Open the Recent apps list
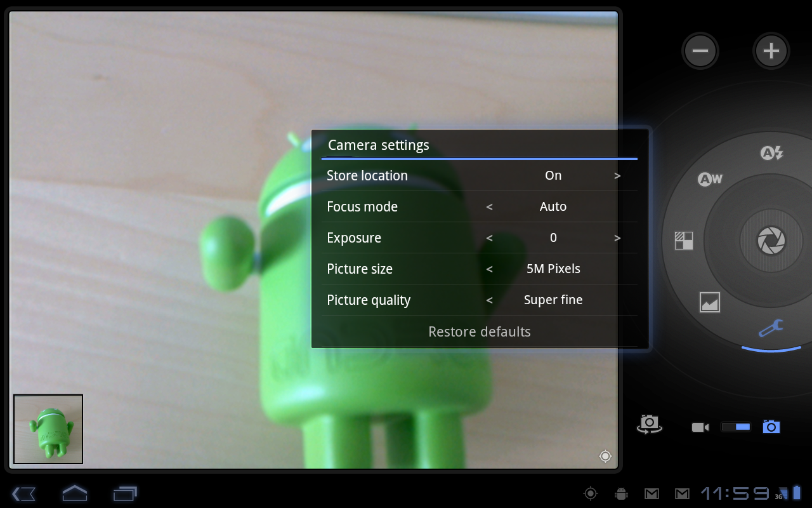This screenshot has height=508, width=812. 126,493
